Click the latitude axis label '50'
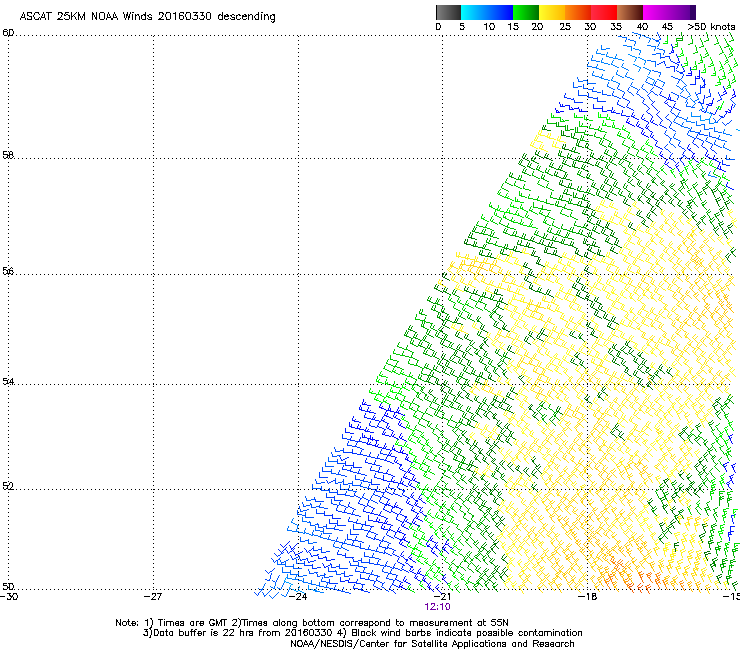This screenshot has height=650, width=740. (x=8, y=586)
